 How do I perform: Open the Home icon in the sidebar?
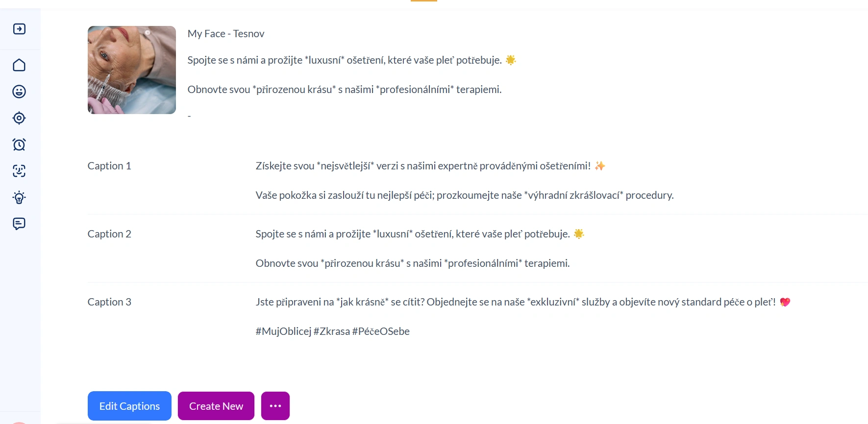19,65
